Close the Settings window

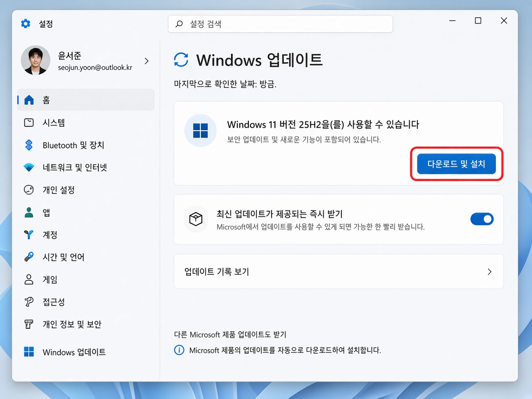[x=504, y=21]
